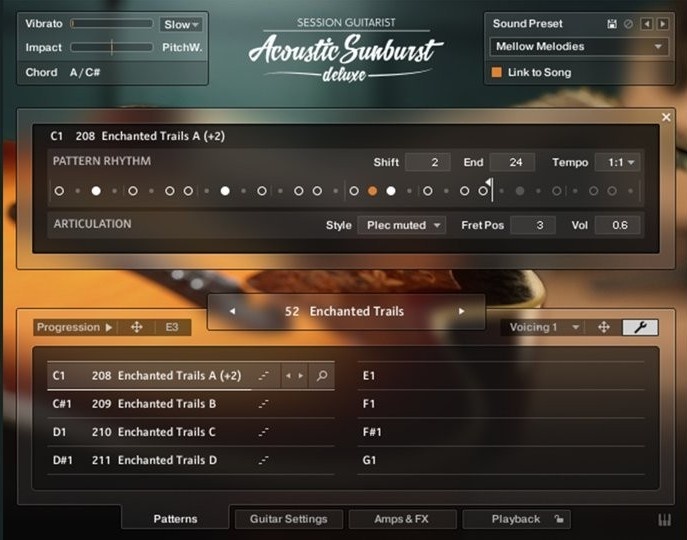The height and width of the screenshot is (540, 687).
Task: Previous pattern arrow in C1 row
Action: [x=288, y=376]
